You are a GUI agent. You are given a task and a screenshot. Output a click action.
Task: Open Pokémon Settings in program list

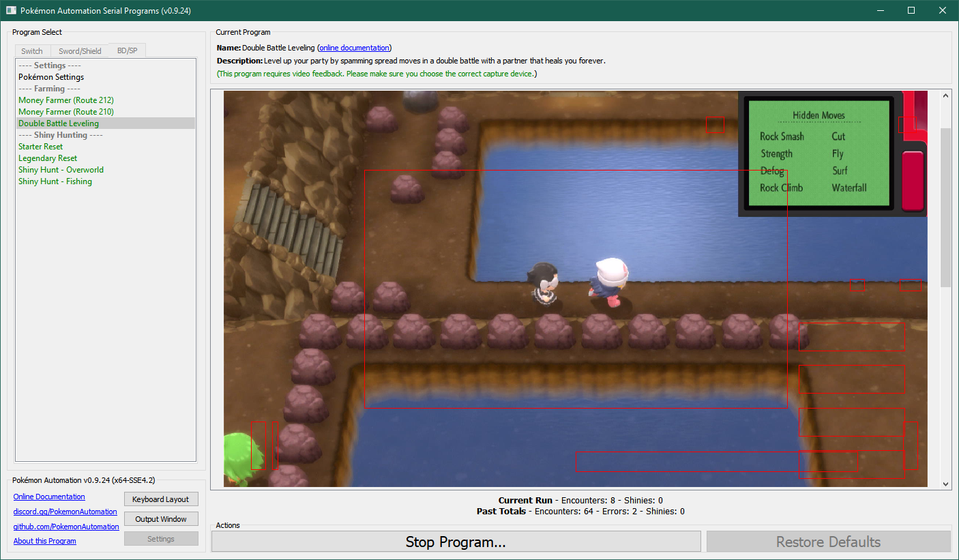coord(51,77)
